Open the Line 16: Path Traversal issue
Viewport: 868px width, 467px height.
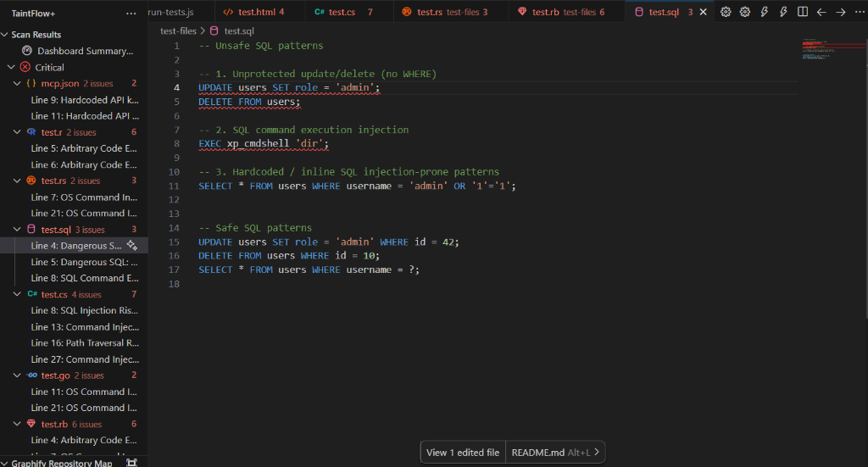click(x=85, y=342)
